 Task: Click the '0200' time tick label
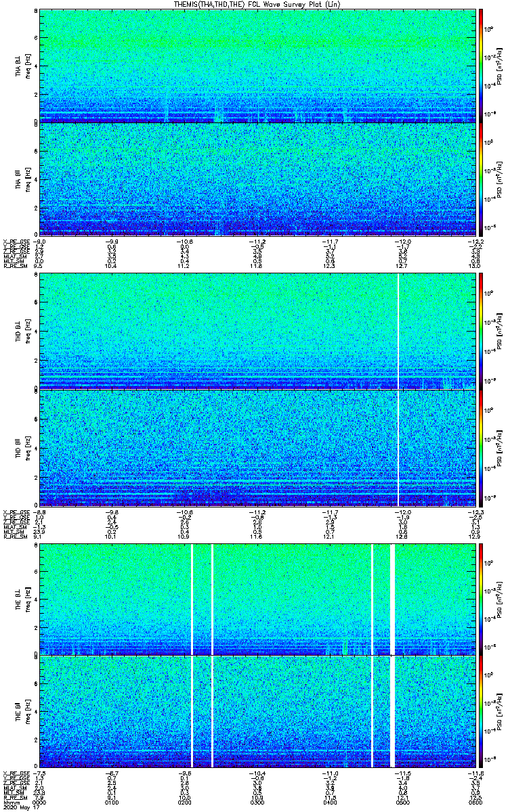pos(184,801)
